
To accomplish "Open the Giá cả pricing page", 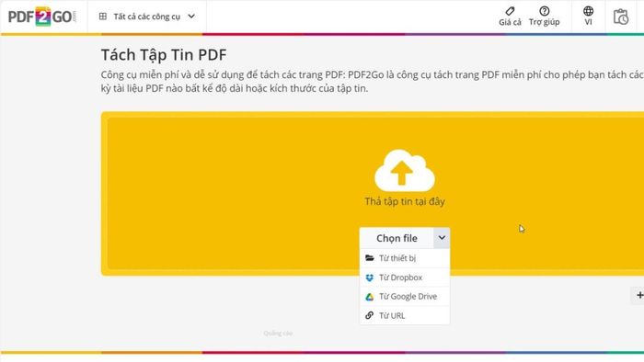I will tap(510, 17).
